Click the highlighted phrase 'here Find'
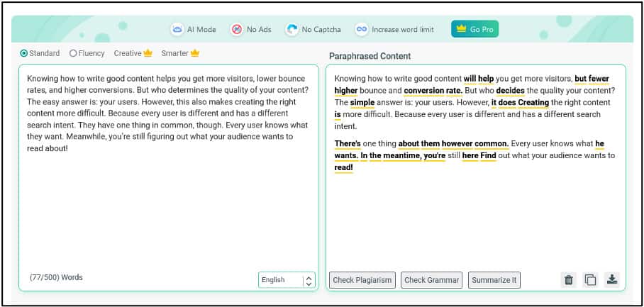Image resolution: width=644 pixels, height=307 pixels. pos(479,156)
